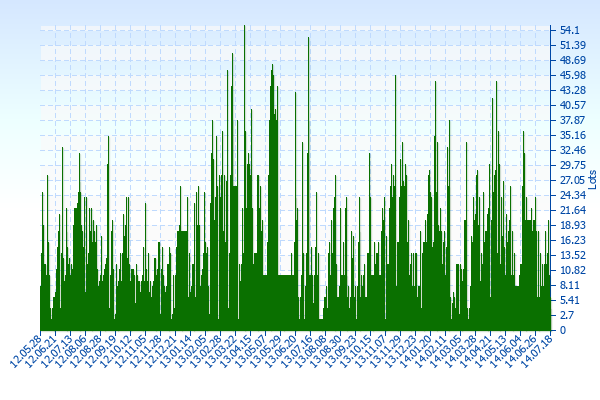The height and width of the screenshot is (400, 600).
Task: Click the 12.08.28 date label
Action: 86,351
